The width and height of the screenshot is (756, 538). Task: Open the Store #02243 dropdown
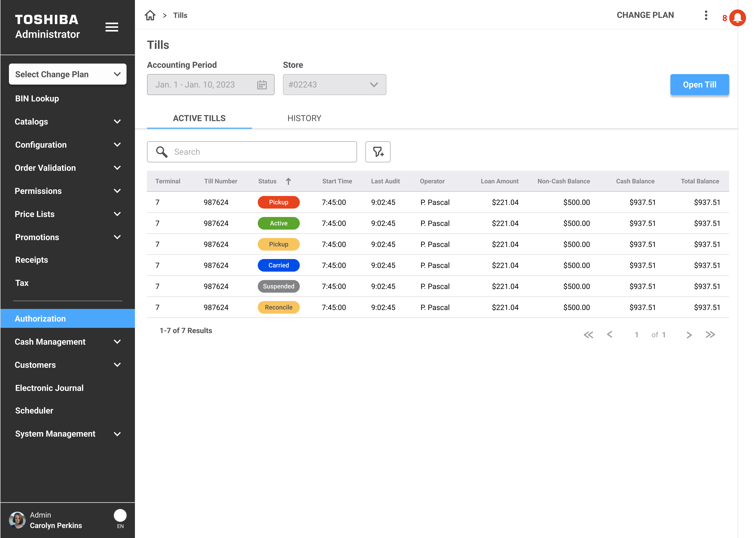click(x=334, y=85)
